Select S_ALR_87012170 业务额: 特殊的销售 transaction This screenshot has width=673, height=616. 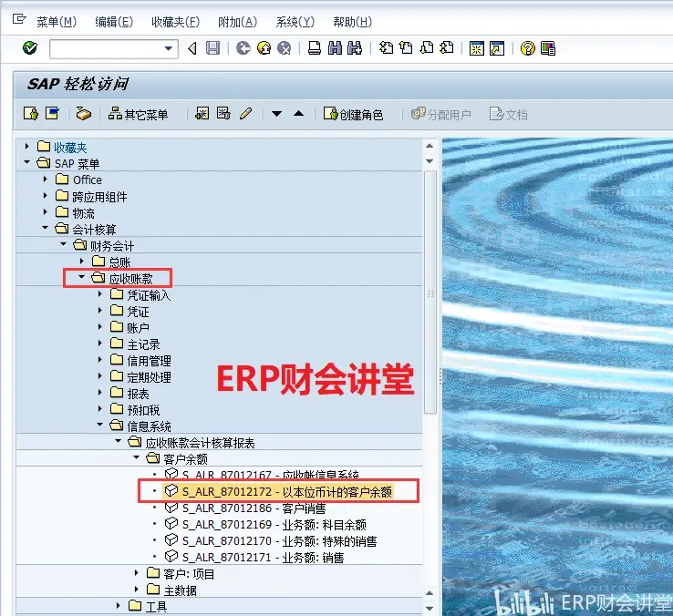coord(271,541)
